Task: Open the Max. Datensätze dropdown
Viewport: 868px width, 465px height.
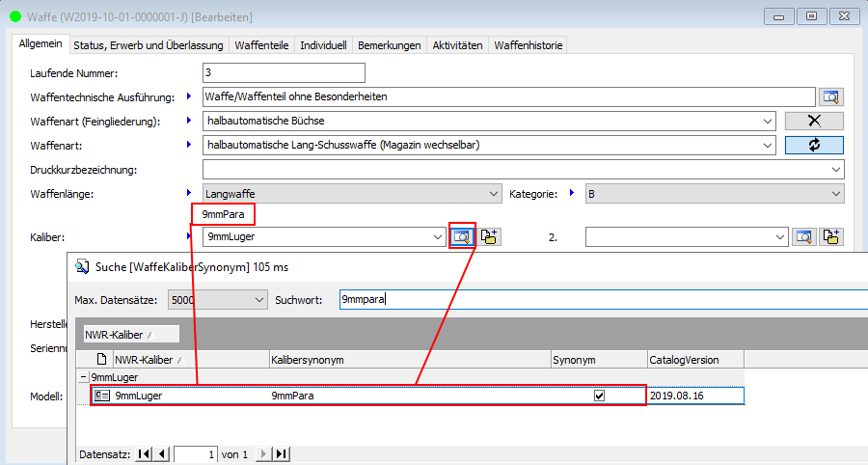Action: (258, 300)
